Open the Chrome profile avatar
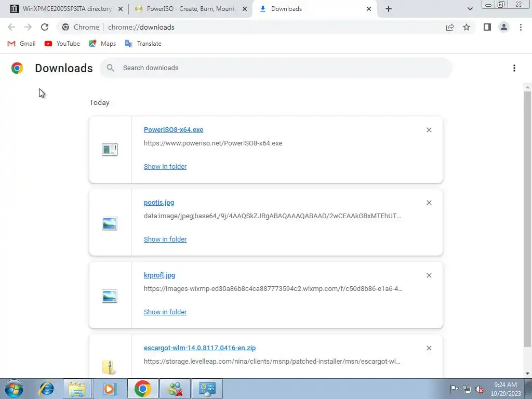This screenshot has height=399, width=532. [504, 27]
